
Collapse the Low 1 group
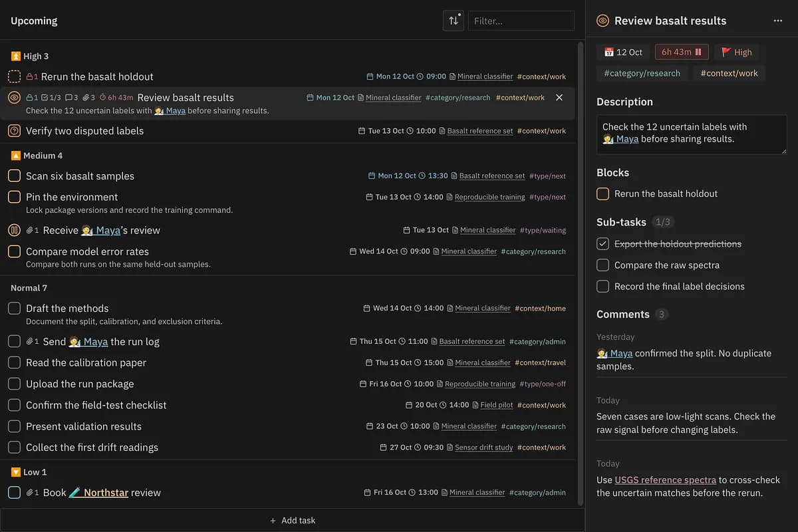click(x=29, y=472)
